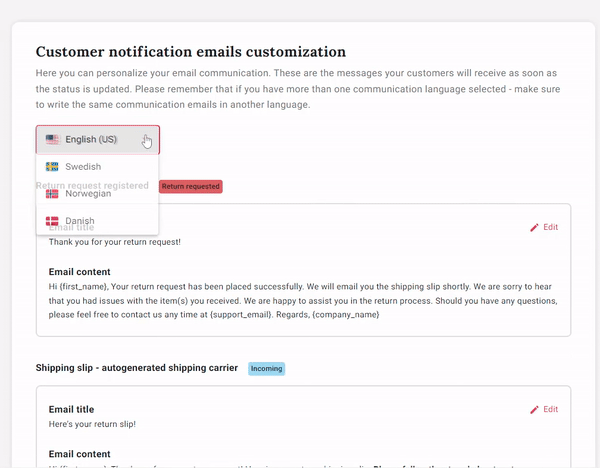Pick Danish from the language options
Image resolution: width=600 pixels, height=468 pixels.
point(97,221)
